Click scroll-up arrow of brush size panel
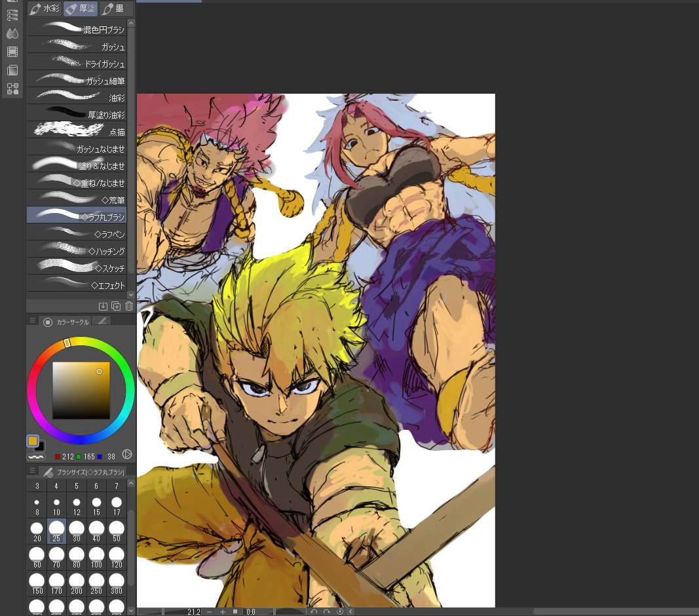Image resolution: width=699 pixels, height=616 pixels. [131, 484]
